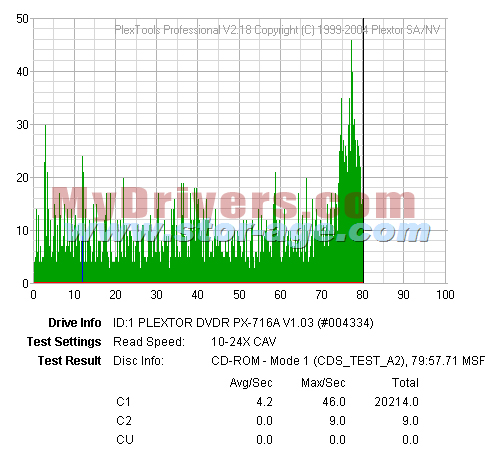Screen dimensions: 494x457
Task: Click the 'C2' row label
Action: point(124,421)
